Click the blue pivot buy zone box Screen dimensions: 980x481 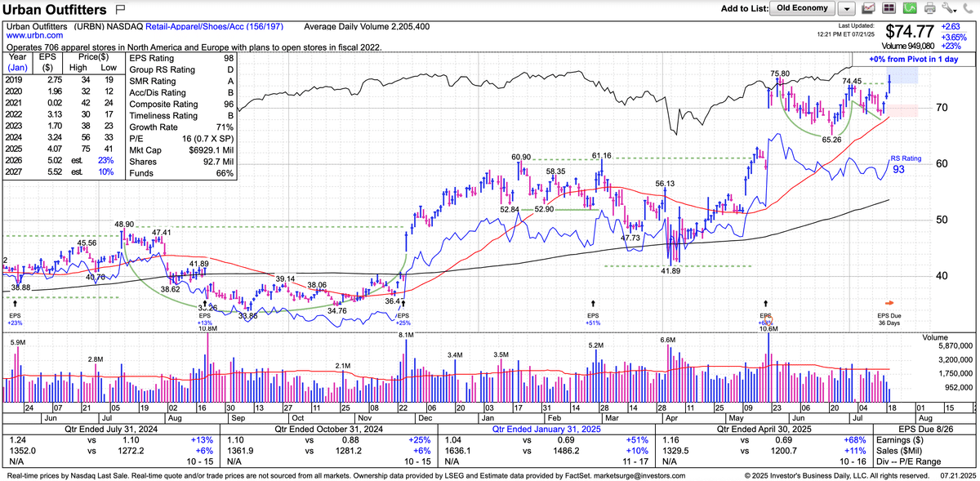[902, 76]
